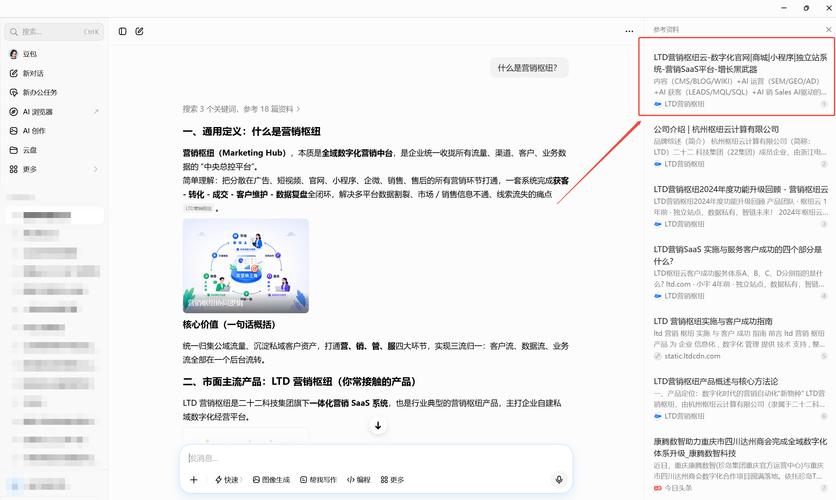Screen dimensions: 836x500
Task: Open the marketing hub diagram thumbnail
Action: click(x=246, y=265)
